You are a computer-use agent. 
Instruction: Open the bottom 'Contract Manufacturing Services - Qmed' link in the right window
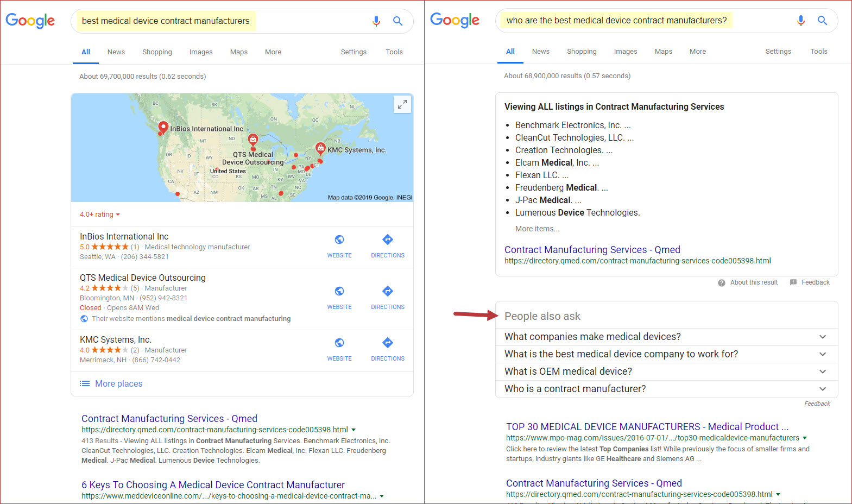point(594,483)
